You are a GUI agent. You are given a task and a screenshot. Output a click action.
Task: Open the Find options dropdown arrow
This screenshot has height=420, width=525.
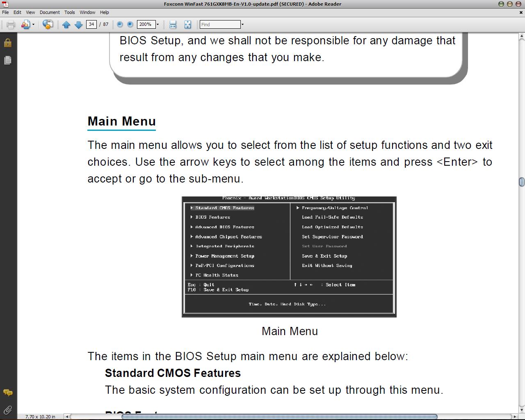[242, 25]
